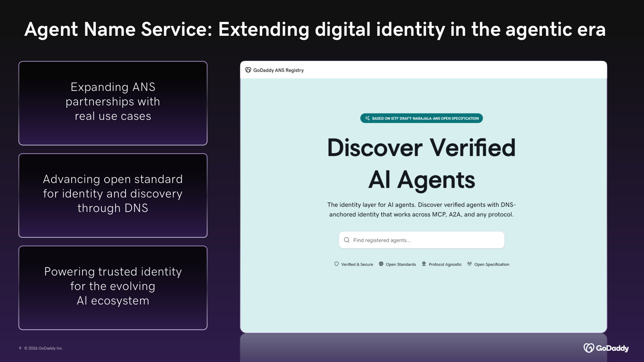
Task: Select the Verified & Secure label
Action: point(357,264)
